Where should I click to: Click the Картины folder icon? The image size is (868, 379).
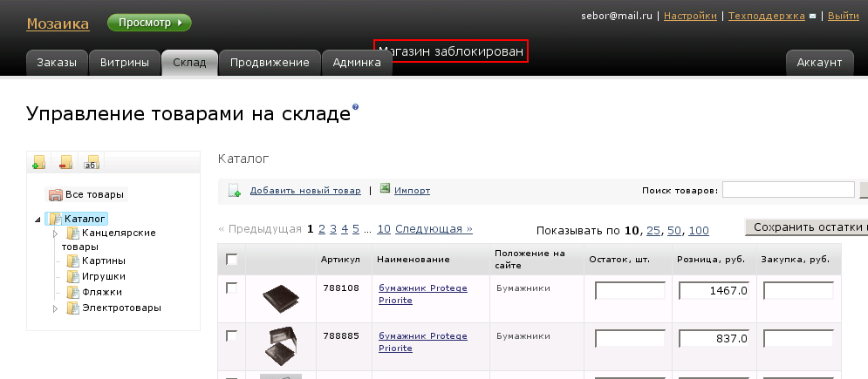click(x=73, y=261)
